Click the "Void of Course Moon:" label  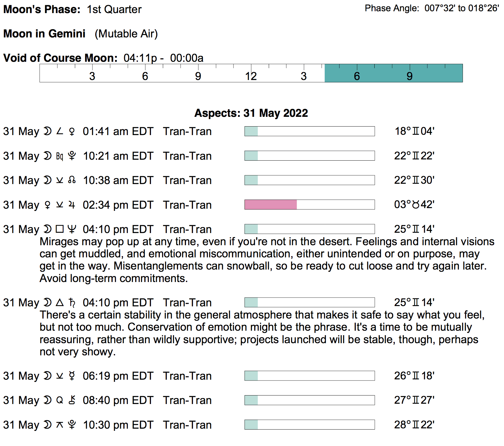(x=60, y=58)
